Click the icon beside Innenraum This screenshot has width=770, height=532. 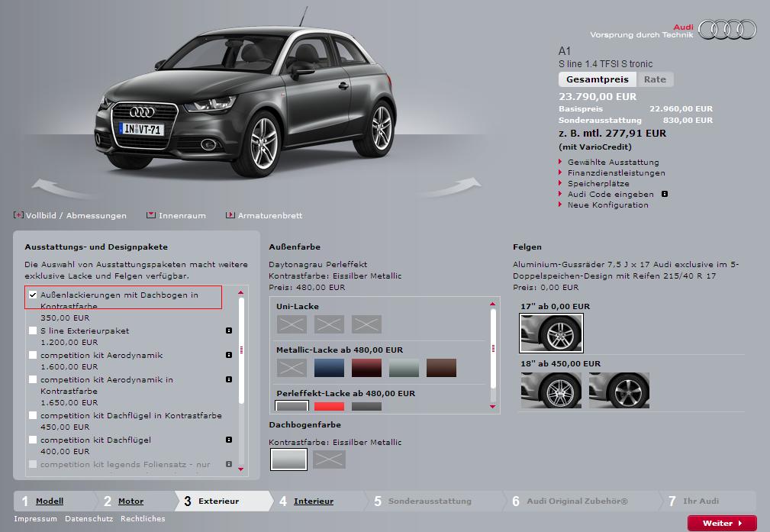(x=151, y=215)
